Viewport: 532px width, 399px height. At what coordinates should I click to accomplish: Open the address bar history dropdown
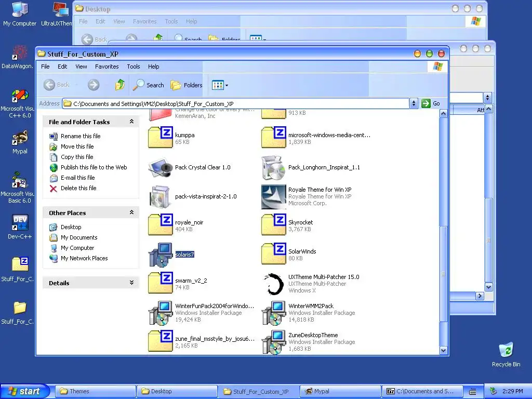click(x=414, y=103)
